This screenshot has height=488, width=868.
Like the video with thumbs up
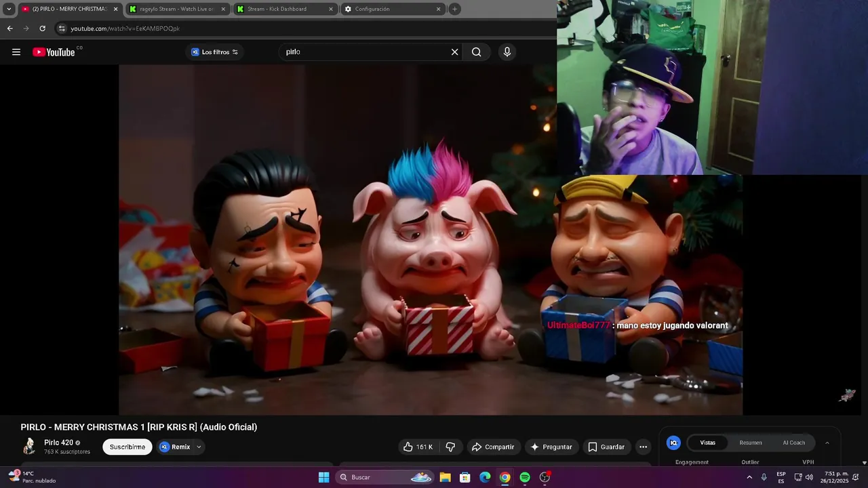coord(418,447)
